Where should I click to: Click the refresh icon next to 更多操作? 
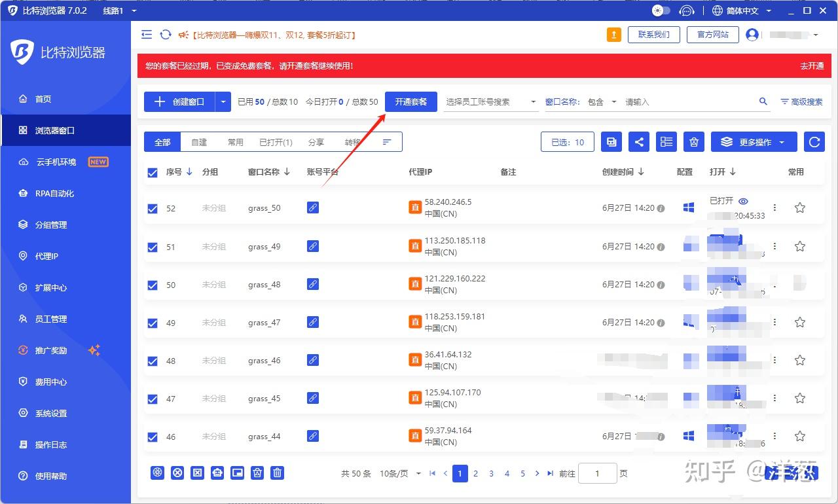814,141
